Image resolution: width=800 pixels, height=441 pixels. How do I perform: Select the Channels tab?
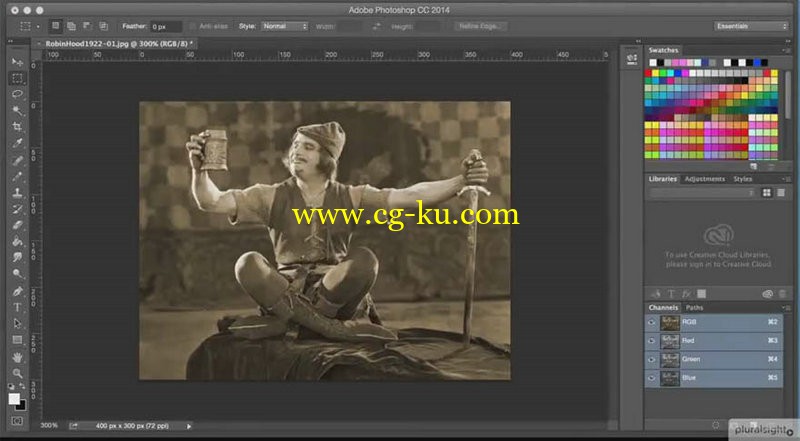[x=663, y=307]
